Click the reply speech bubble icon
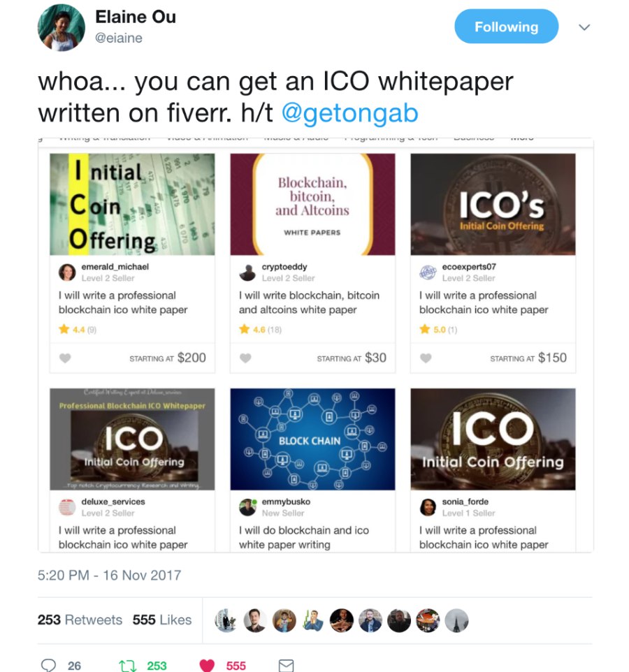Viewport: 629px width, 672px height. [x=48, y=665]
